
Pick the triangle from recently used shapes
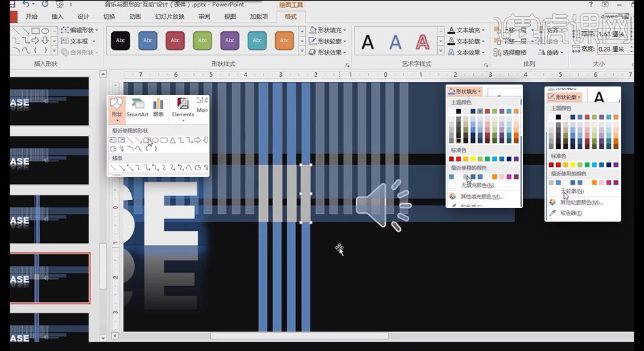(172, 140)
